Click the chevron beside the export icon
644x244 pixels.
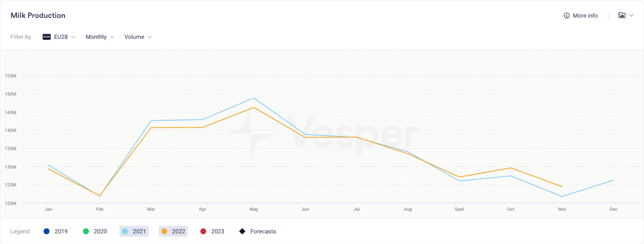[631, 15]
